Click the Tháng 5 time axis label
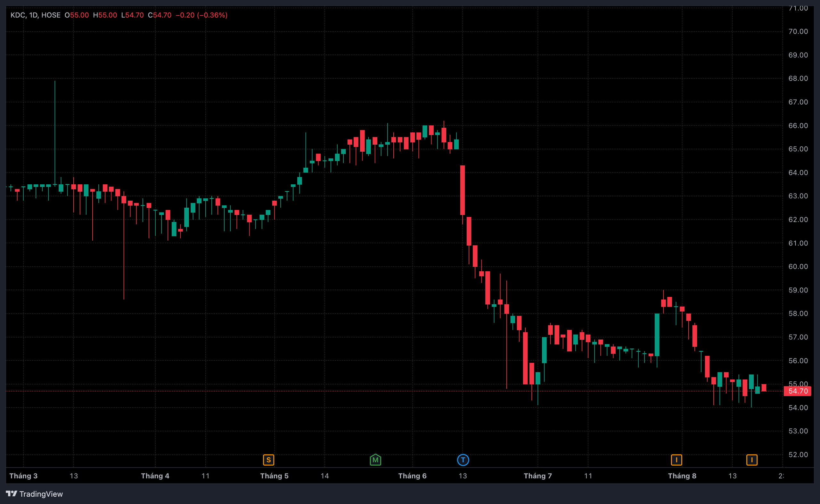This screenshot has width=820, height=504. (x=274, y=476)
